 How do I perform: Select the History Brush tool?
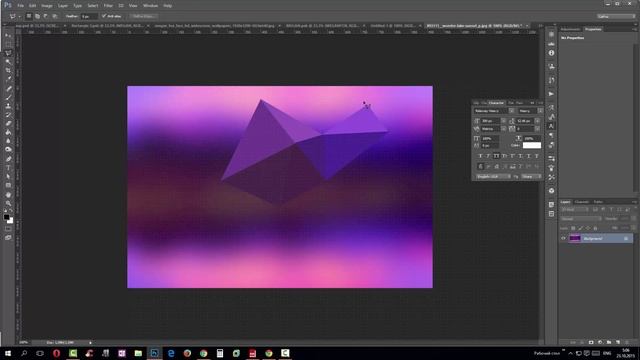click(8, 115)
